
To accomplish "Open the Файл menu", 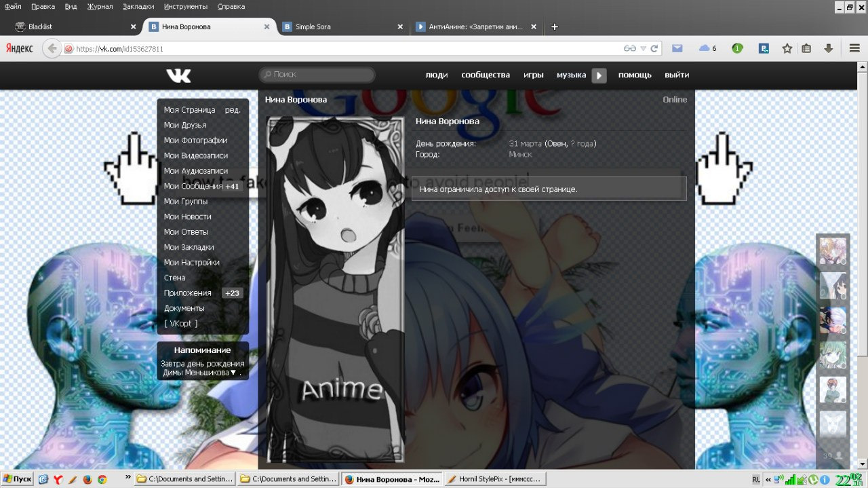I will tap(13, 6).
